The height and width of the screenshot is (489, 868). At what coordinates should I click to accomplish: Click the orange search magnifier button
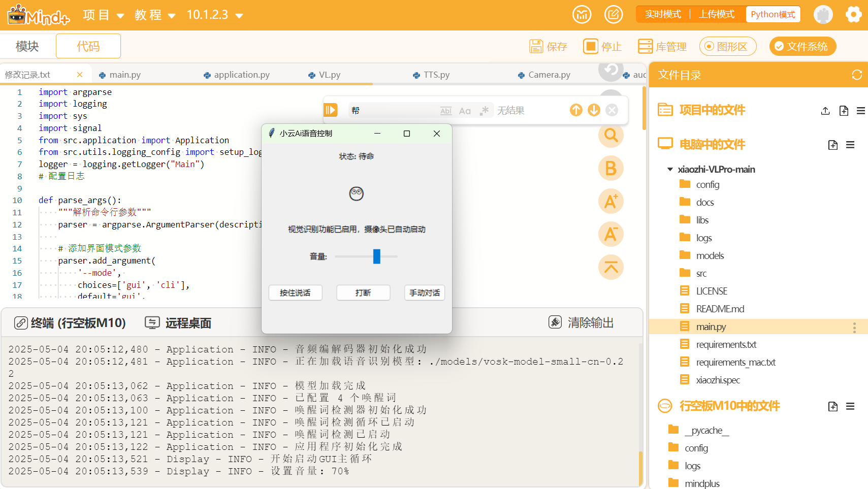611,135
